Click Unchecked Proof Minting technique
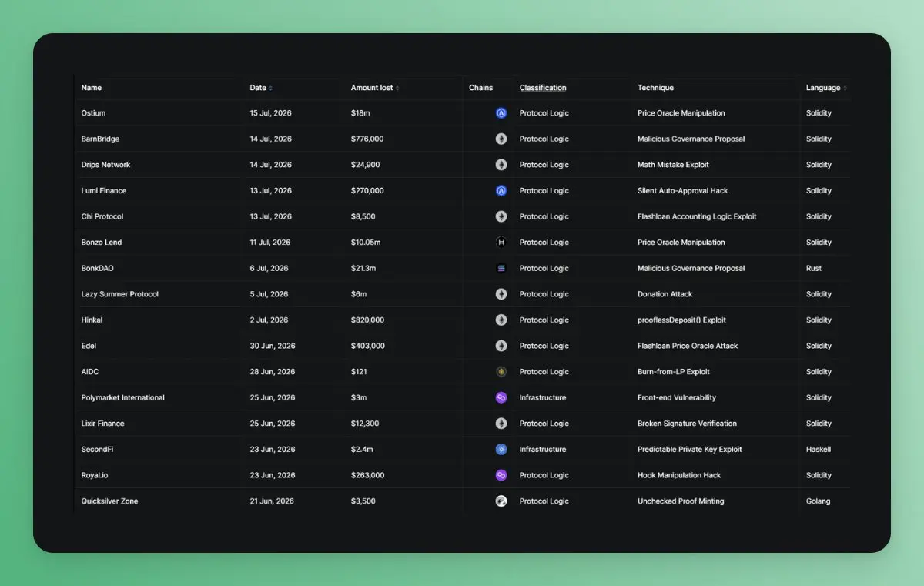 click(x=681, y=501)
